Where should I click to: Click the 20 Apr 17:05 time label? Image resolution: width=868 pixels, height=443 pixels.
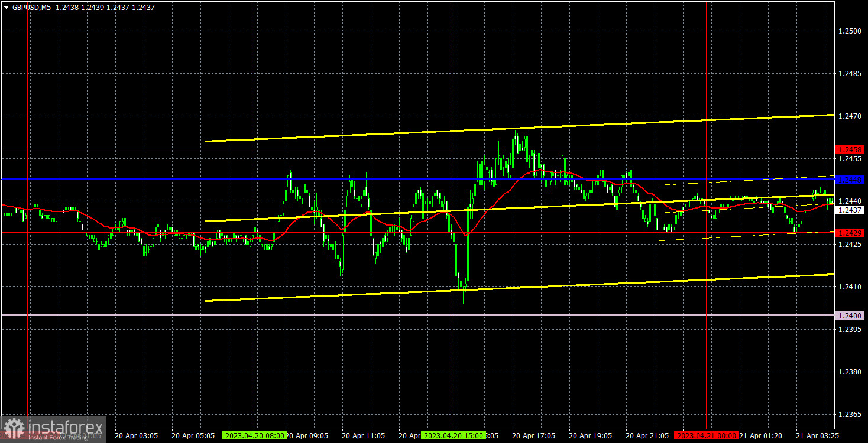pos(533,435)
